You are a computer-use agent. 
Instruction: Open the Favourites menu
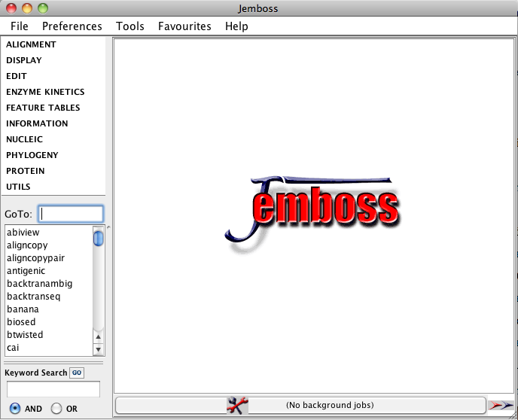coord(184,26)
